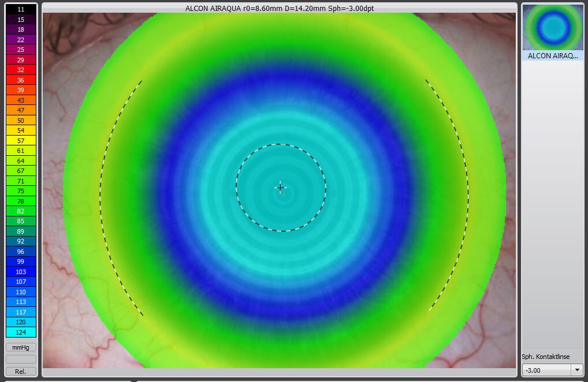Select the yellow 57 scale swatch
This screenshot has width=588, height=382.
pyautogui.click(x=21, y=140)
